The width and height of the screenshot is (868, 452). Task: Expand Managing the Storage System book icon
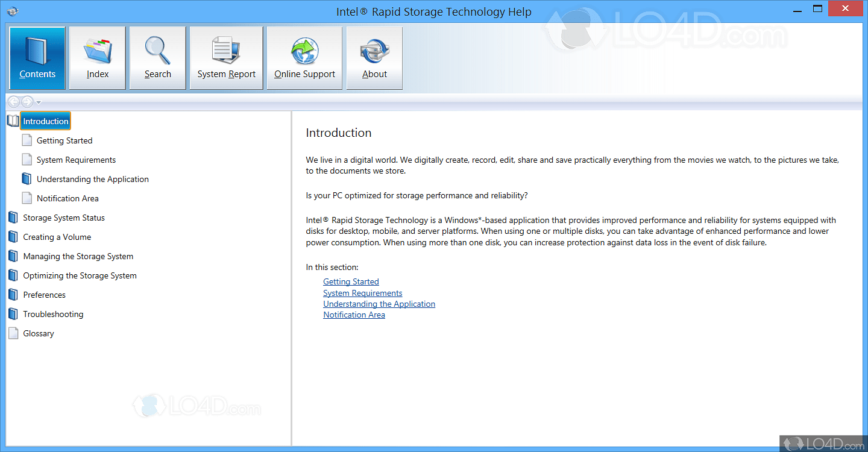[x=13, y=256]
